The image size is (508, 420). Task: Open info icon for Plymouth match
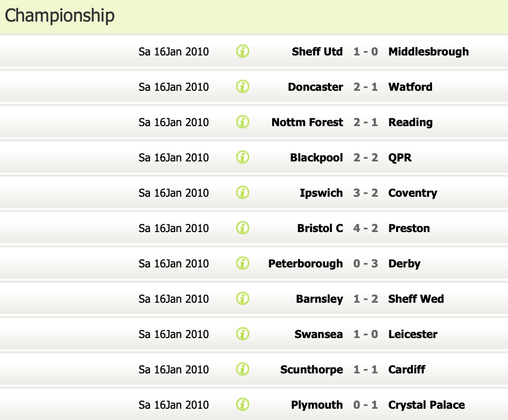[243, 404]
